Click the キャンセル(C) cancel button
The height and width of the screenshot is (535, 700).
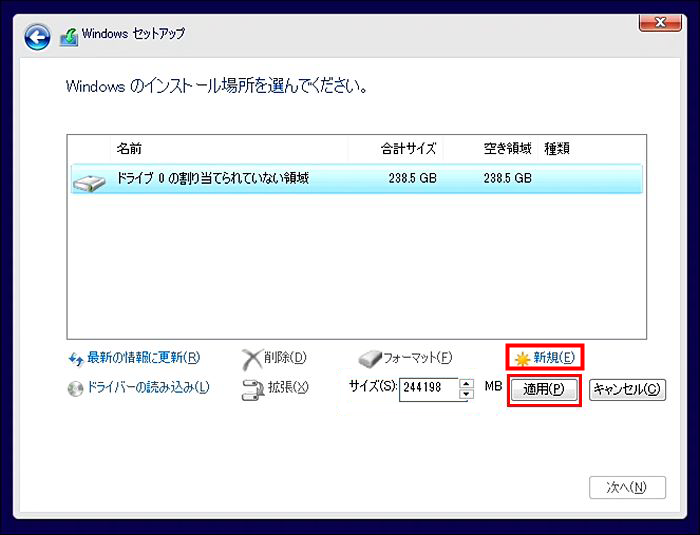pyautogui.click(x=627, y=389)
